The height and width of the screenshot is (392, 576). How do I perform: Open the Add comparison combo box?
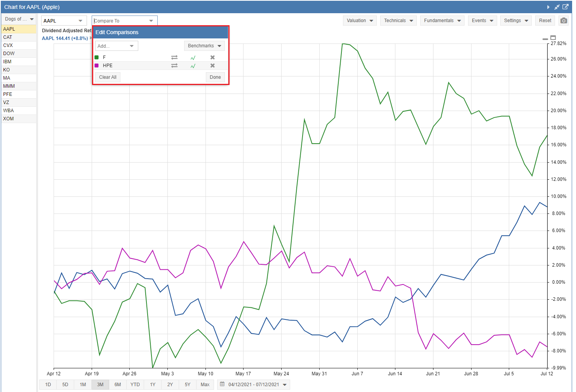click(117, 46)
